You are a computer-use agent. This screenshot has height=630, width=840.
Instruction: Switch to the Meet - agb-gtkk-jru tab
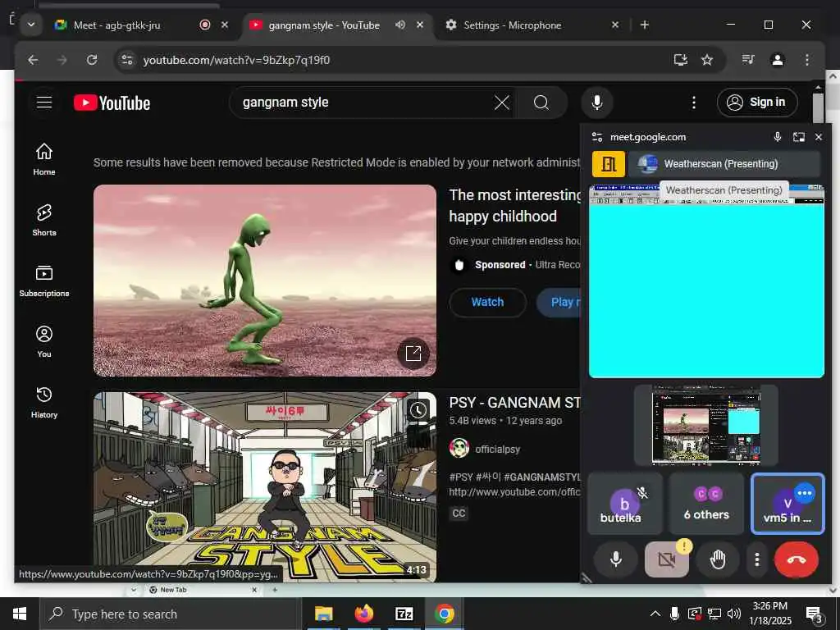pos(116,25)
